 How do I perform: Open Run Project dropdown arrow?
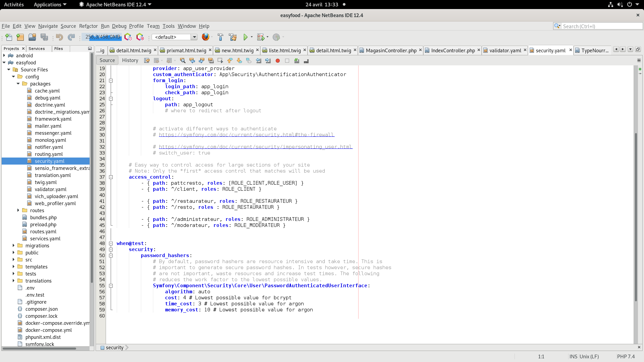[252, 37]
